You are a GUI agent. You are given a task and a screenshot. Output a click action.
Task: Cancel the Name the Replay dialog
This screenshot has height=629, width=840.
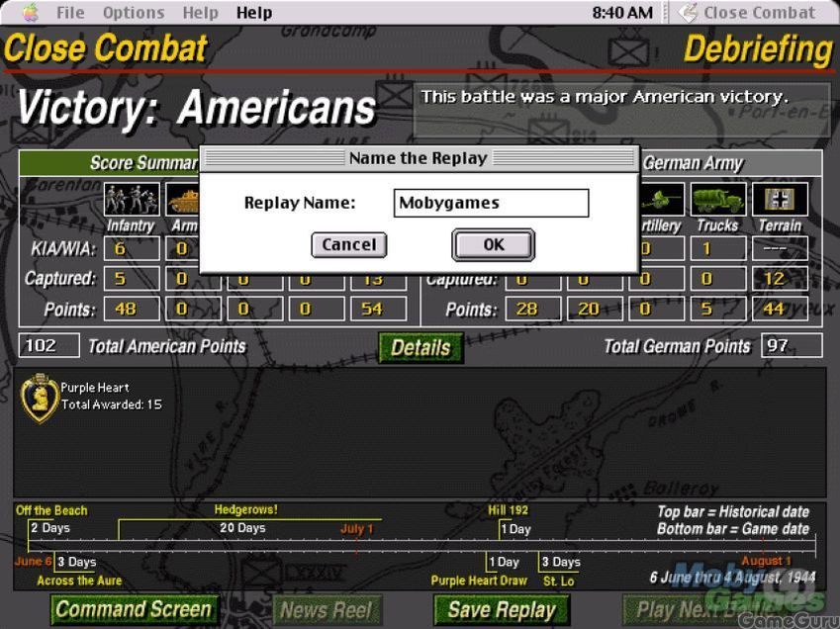(x=348, y=244)
